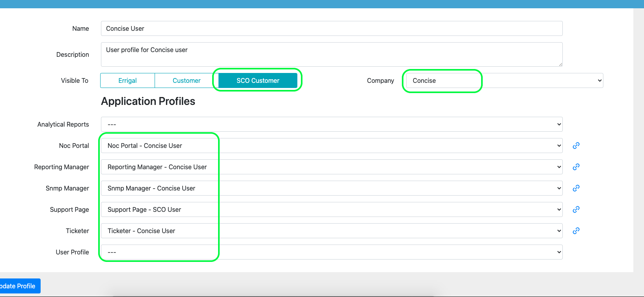
Task: Grab the Description textarea resize handle
Action: (x=560, y=64)
